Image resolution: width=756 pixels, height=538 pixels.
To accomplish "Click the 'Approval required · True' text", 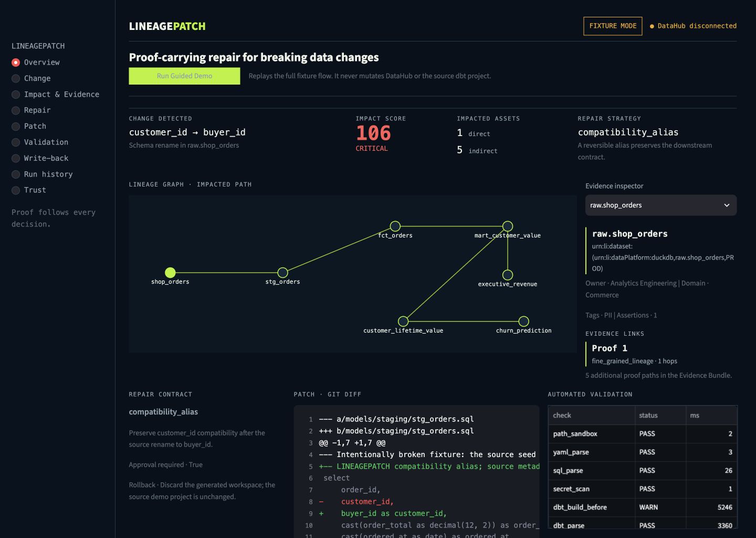I will click(x=165, y=465).
